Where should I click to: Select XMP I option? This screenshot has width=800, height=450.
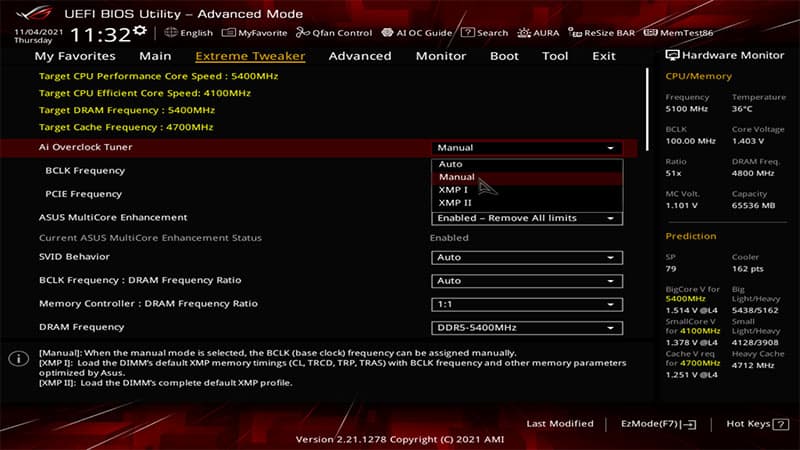click(527, 190)
